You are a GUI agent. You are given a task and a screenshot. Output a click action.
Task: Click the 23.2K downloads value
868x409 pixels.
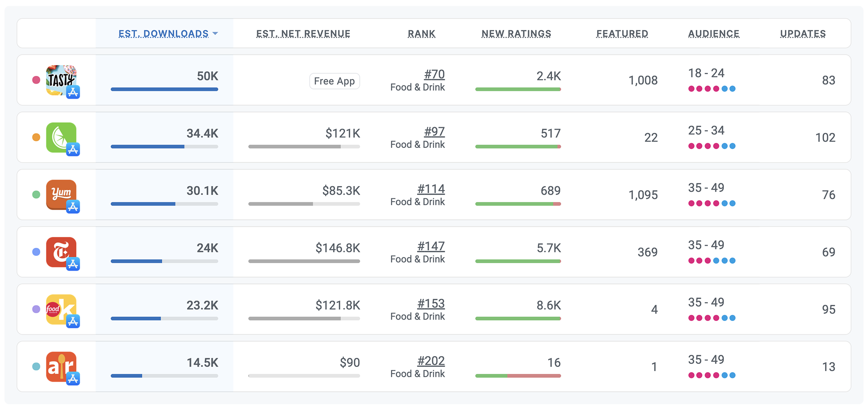(202, 305)
